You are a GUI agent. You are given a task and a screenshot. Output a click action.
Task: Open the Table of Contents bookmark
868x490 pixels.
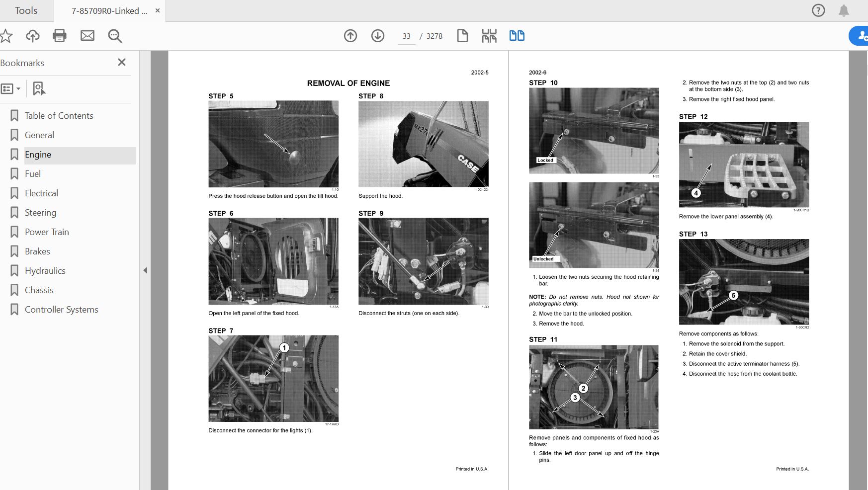[59, 116]
